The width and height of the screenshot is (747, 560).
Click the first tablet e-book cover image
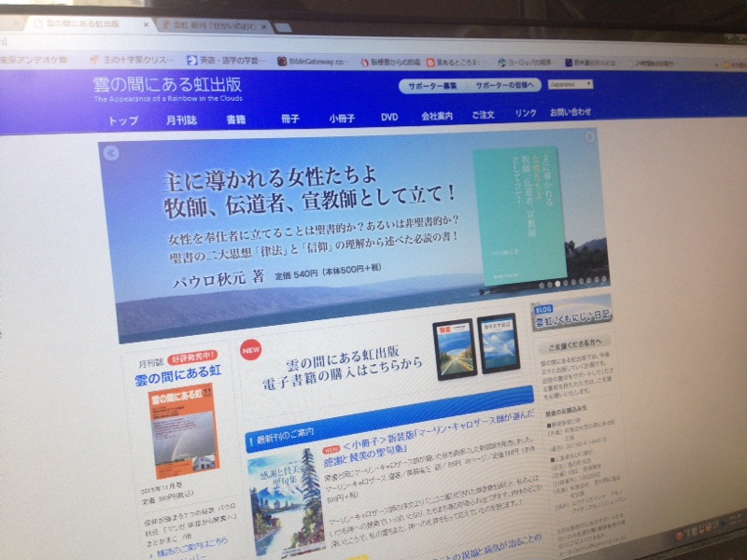[x=454, y=349]
